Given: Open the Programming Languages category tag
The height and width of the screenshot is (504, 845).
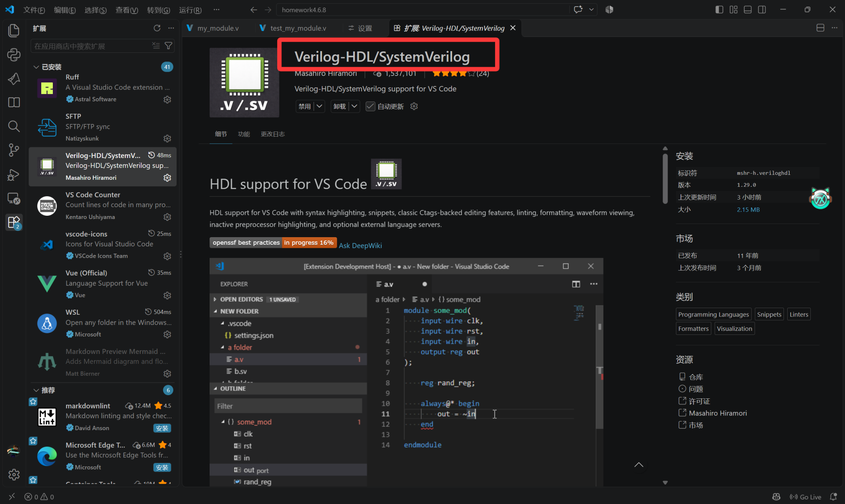Looking at the screenshot, I should click(713, 314).
